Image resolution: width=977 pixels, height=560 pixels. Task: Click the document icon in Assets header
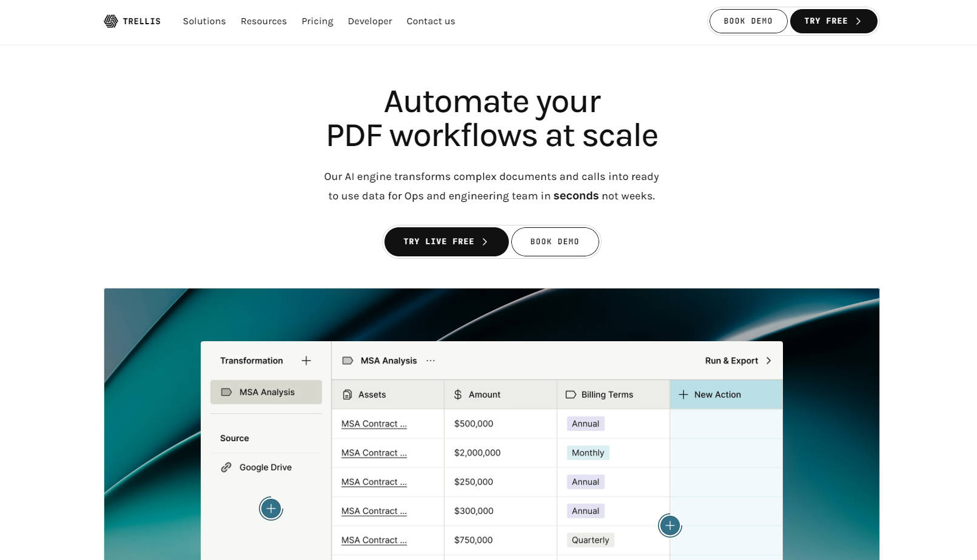[x=347, y=395]
